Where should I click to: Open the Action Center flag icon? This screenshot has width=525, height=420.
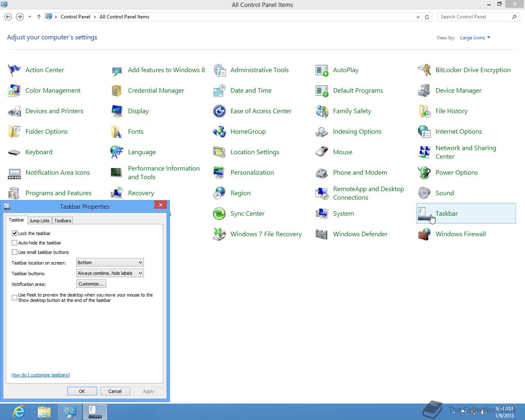click(14, 70)
